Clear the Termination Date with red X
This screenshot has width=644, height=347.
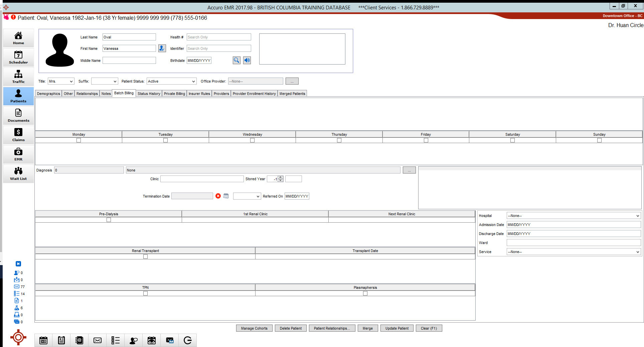click(218, 196)
